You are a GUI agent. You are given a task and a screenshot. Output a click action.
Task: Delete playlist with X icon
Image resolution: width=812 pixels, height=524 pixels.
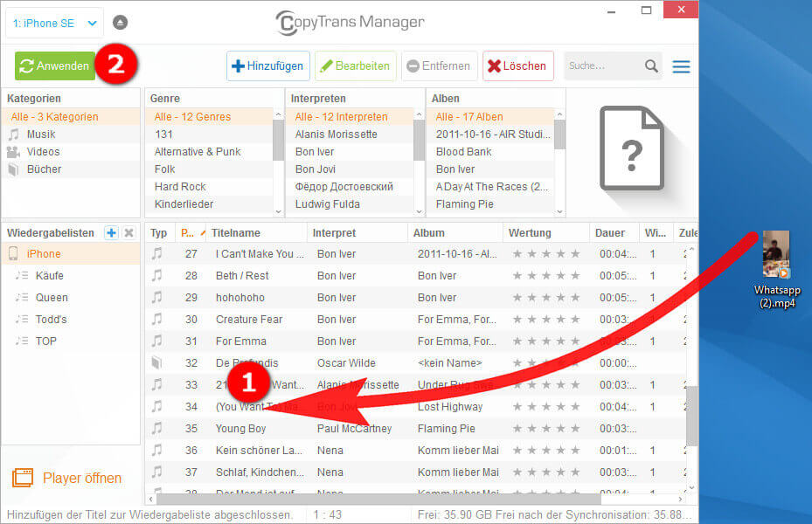(129, 233)
